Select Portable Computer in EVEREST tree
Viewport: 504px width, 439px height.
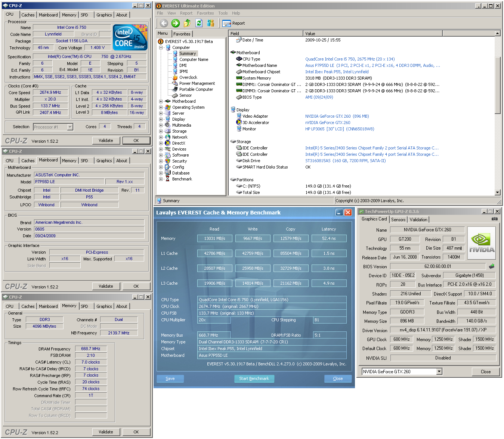click(x=196, y=89)
